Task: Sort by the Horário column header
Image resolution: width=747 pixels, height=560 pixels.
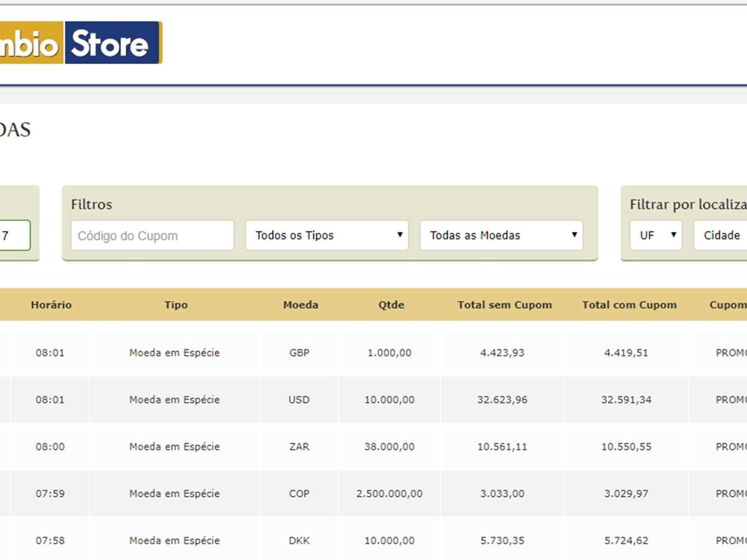Action: pos(51,305)
